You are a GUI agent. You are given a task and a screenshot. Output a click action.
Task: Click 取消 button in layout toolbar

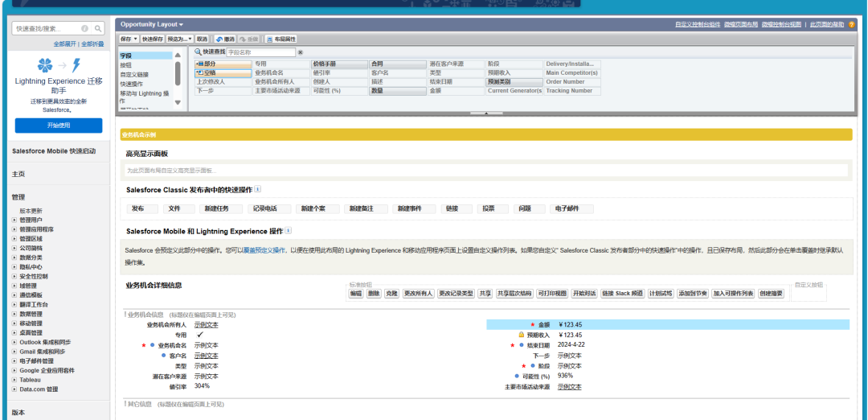202,39
